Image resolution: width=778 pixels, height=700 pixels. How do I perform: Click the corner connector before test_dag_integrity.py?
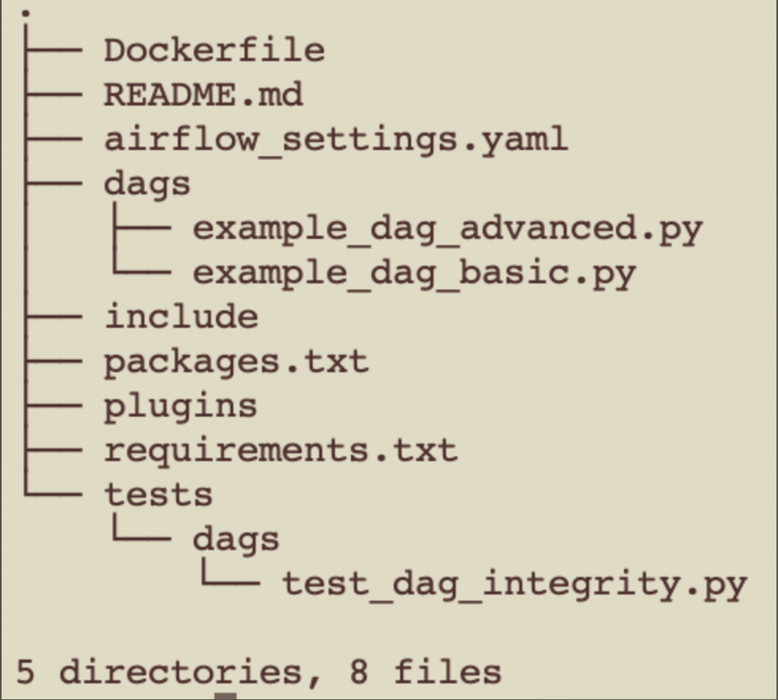pyautogui.click(x=230, y=581)
